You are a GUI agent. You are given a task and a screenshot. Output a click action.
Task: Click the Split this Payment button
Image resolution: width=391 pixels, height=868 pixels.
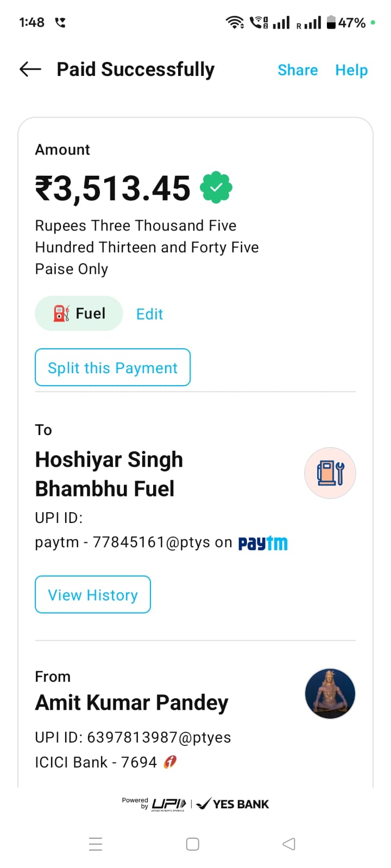pos(112,368)
